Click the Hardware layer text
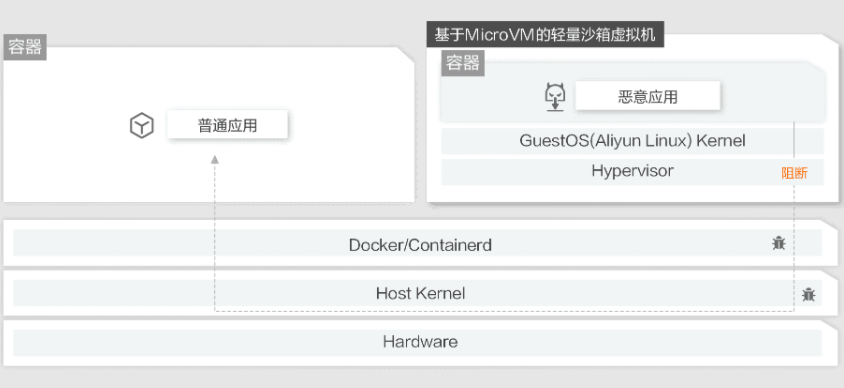The width and height of the screenshot is (844, 388). tap(420, 342)
